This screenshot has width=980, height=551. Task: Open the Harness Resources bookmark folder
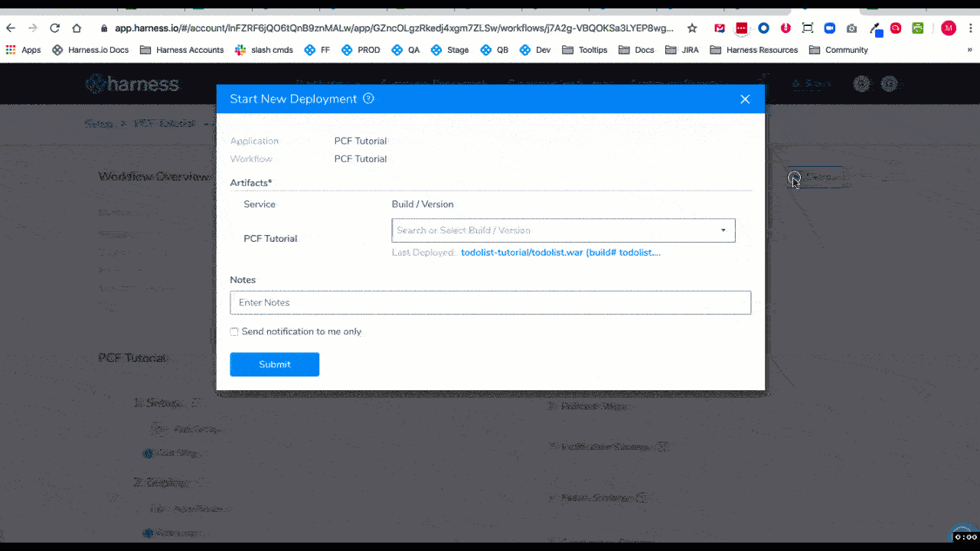point(754,50)
